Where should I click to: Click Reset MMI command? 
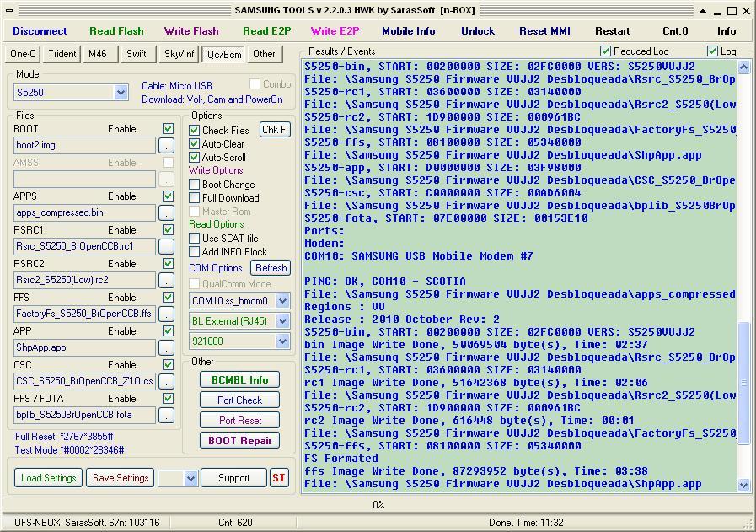coord(544,31)
